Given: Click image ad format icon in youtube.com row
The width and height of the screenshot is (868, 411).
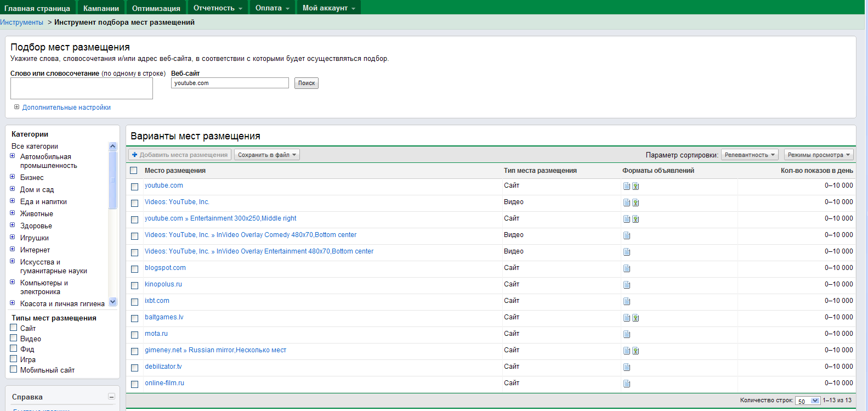Looking at the screenshot, I should click(636, 186).
